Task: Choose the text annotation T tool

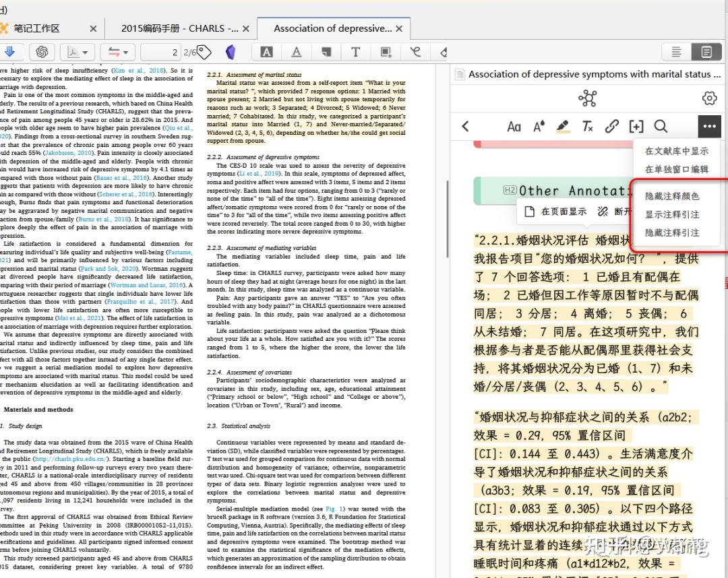Action: 355,52
